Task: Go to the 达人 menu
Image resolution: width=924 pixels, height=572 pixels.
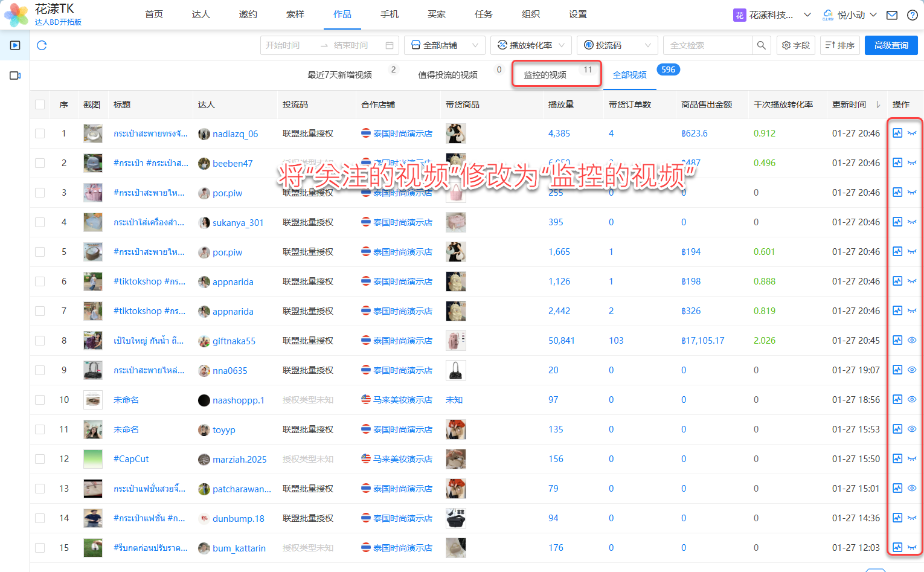Action: [201, 14]
